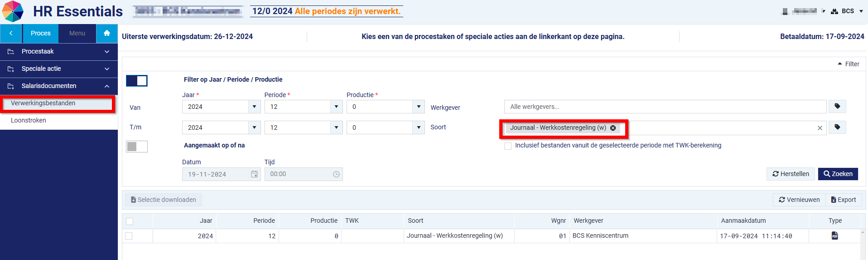The height and width of the screenshot is (260, 868).
Task: Remove the Journaal - Werkkostenregeling (w) chip
Action: (613, 128)
